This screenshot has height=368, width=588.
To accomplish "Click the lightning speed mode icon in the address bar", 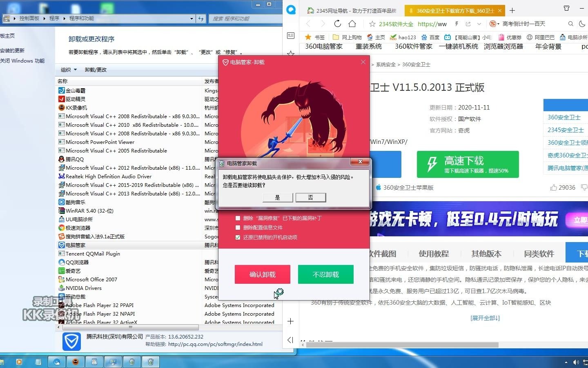I will pyautogui.click(x=457, y=24).
